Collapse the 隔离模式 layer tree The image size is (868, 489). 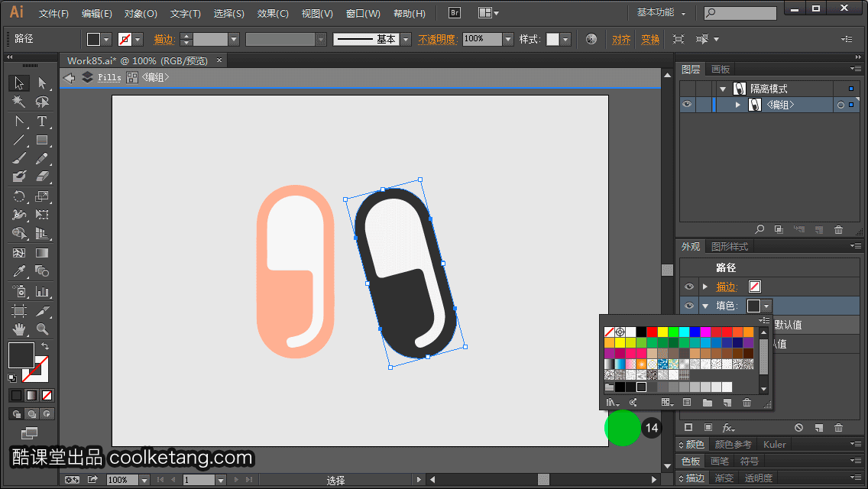[723, 89]
